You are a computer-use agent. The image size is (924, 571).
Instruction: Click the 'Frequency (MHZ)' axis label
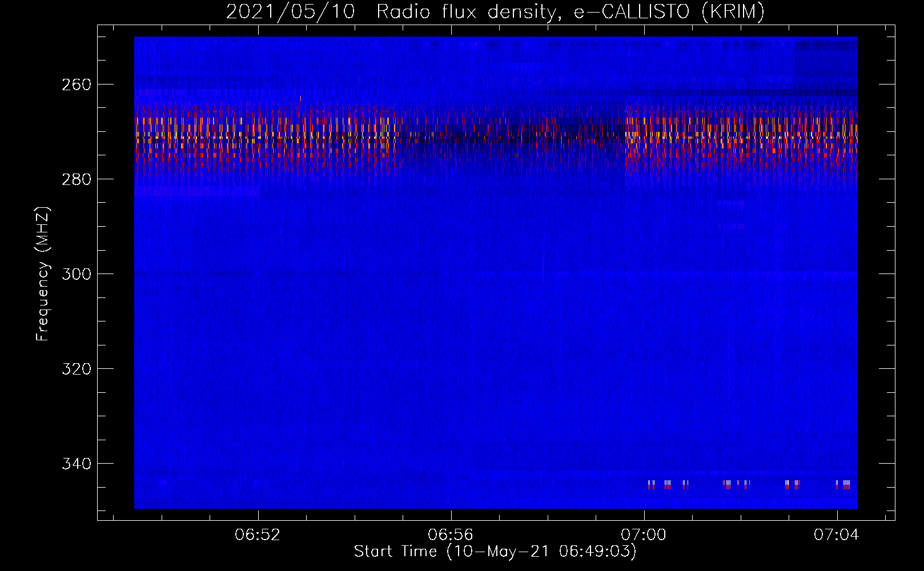coord(43,274)
